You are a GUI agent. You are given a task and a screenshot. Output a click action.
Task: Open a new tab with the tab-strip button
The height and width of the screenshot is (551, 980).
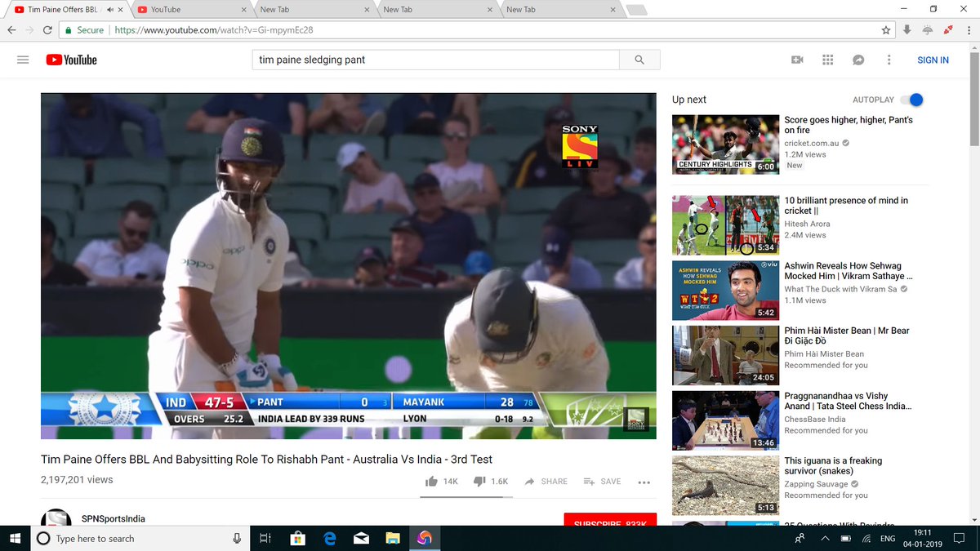tap(636, 10)
